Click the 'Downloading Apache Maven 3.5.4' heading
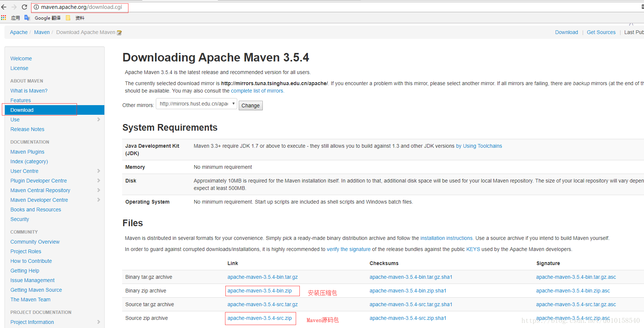Image resolution: width=644 pixels, height=328 pixels. pos(216,57)
